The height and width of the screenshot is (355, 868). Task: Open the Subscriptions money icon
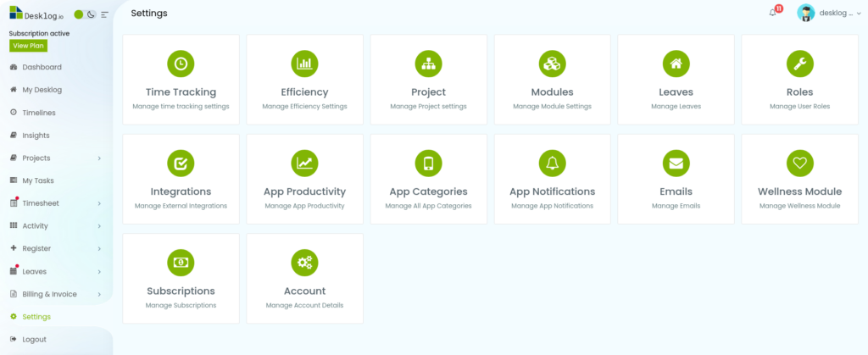(181, 263)
